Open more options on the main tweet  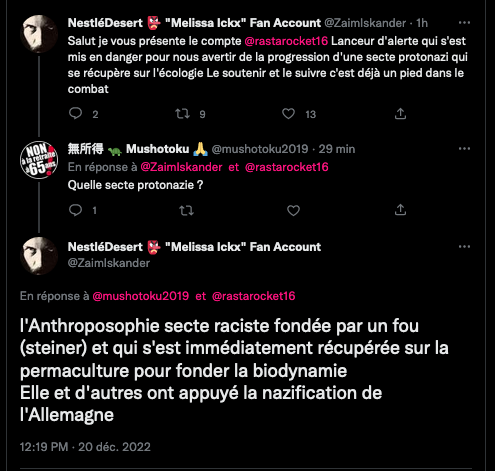(x=464, y=247)
